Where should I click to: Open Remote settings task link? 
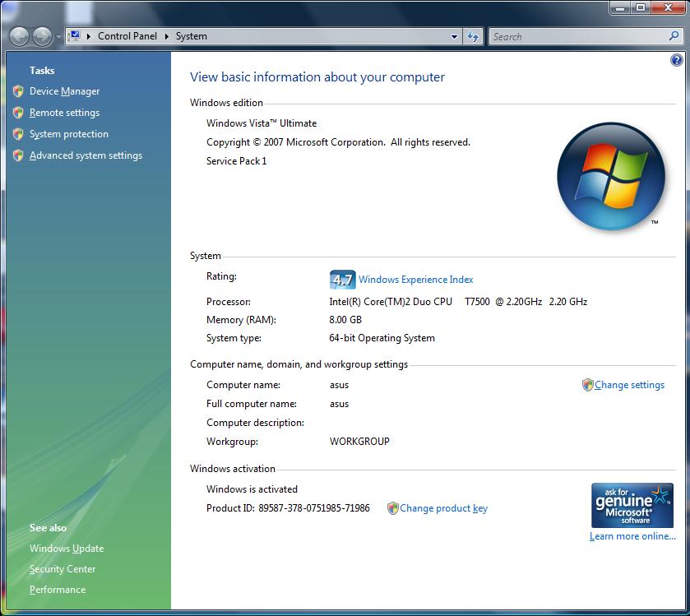64,113
